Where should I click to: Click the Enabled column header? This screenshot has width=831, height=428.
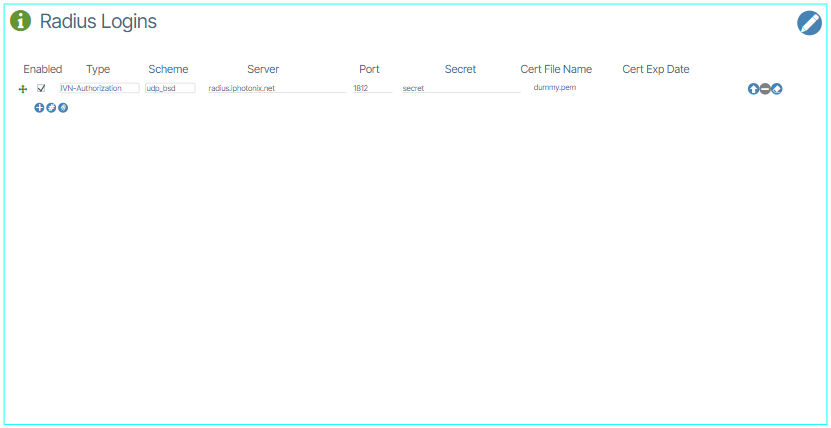(x=43, y=69)
